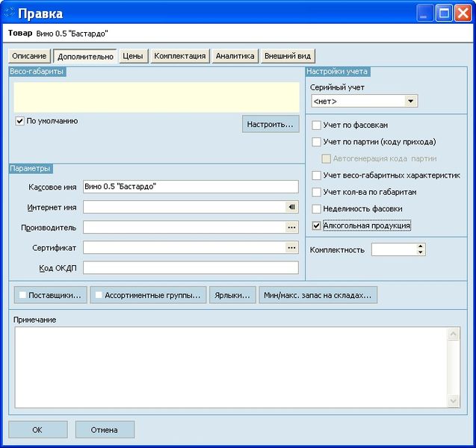The image size is (476, 448).
Task: Decrease Комплектность with down arrow
Action: 421,252
